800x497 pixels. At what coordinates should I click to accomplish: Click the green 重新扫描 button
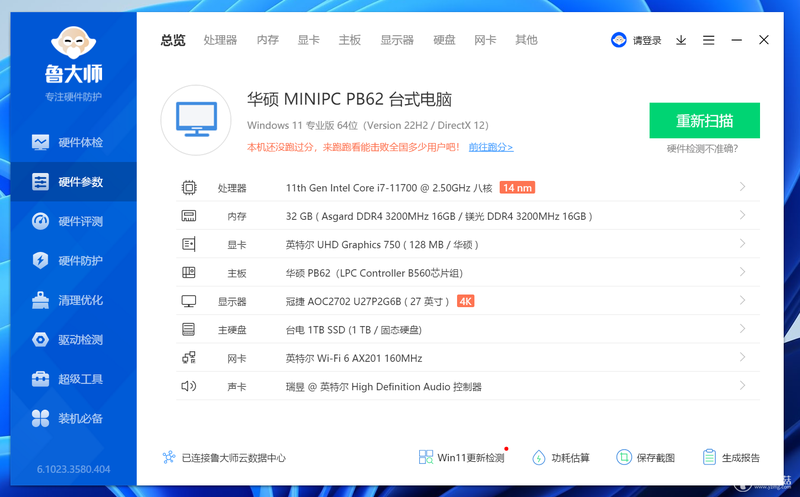point(704,120)
